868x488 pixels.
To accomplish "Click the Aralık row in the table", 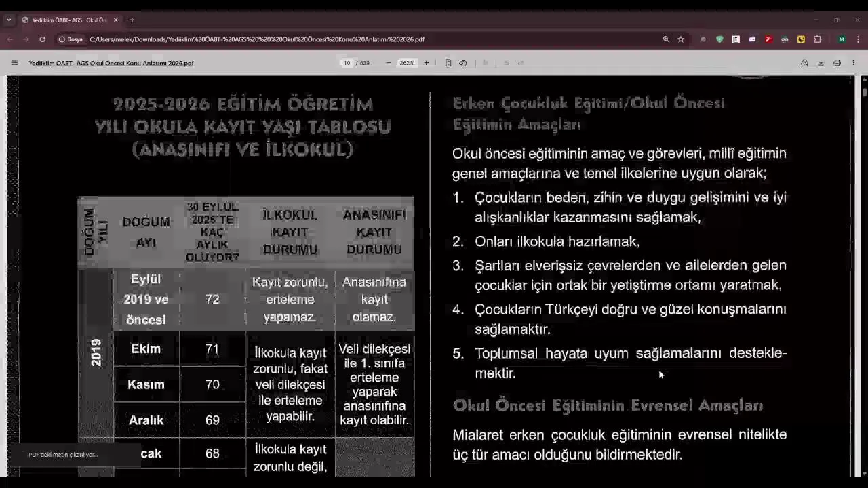I will pos(146,420).
